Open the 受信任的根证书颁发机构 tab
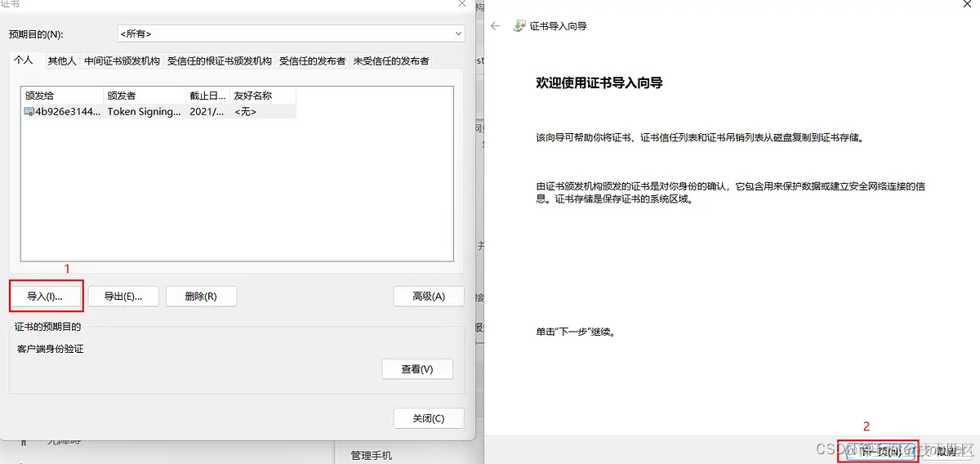 tap(219, 61)
